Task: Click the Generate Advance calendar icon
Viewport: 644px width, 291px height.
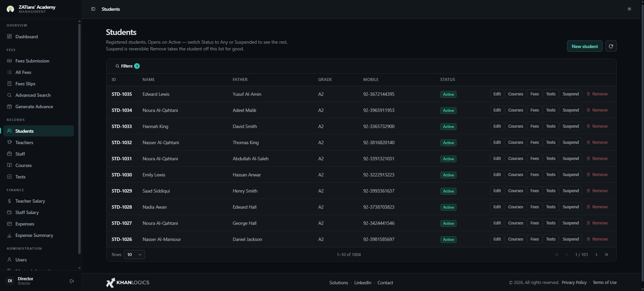Action: [9, 107]
